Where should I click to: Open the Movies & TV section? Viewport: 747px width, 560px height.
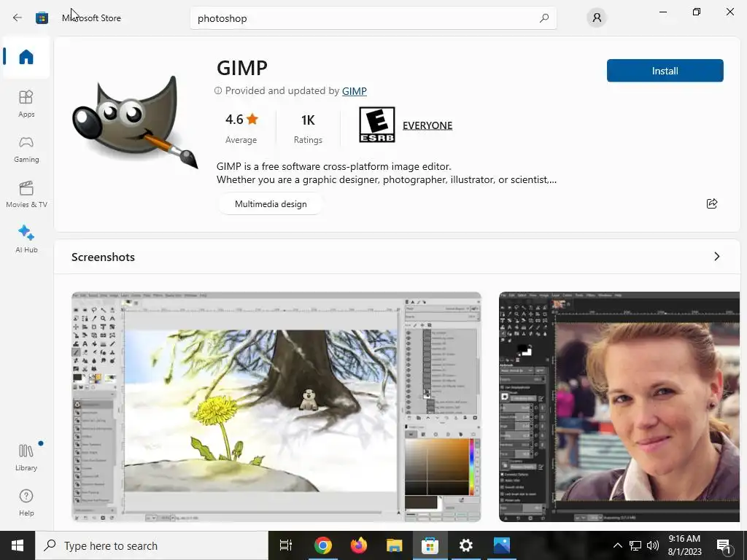pyautogui.click(x=26, y=194)
